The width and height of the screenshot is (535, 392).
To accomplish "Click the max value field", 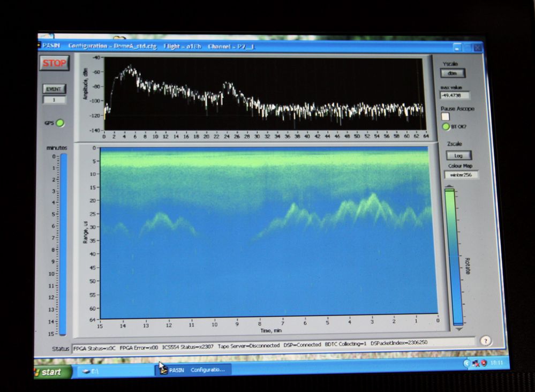I will 455,96.
